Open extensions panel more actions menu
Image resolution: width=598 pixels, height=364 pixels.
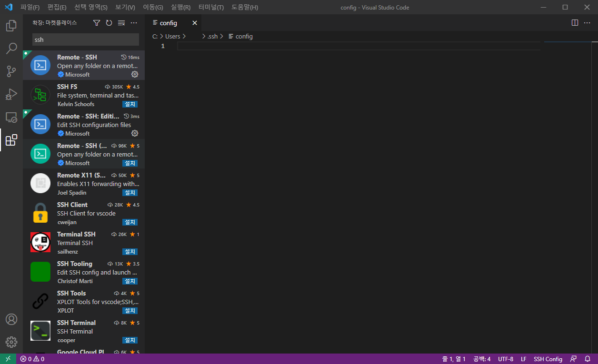pos(134,23)
